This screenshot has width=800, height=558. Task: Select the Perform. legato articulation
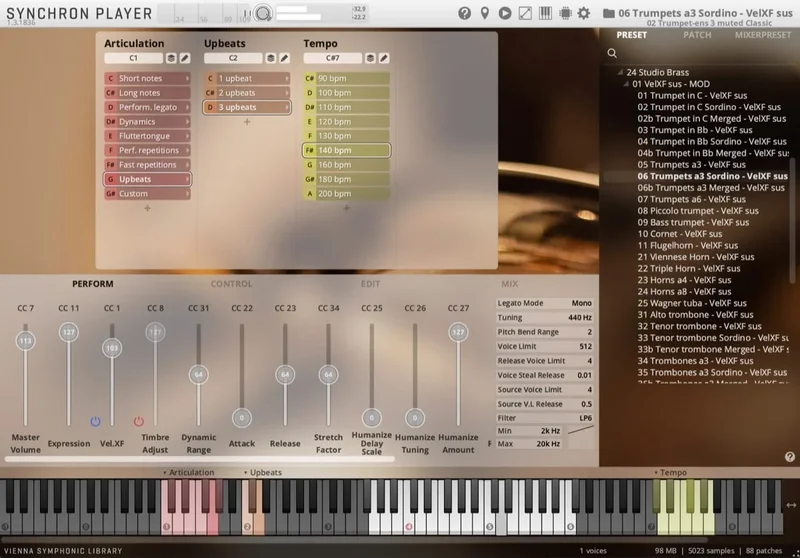coord(147,107)
